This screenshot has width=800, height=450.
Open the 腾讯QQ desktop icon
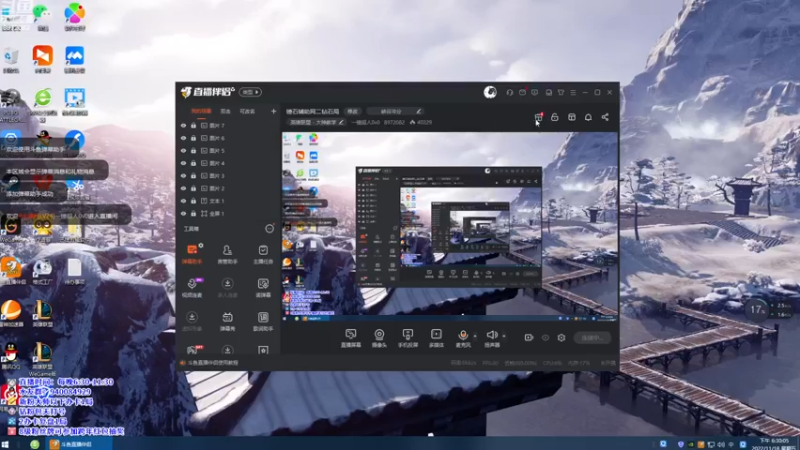tap(11, 356)
